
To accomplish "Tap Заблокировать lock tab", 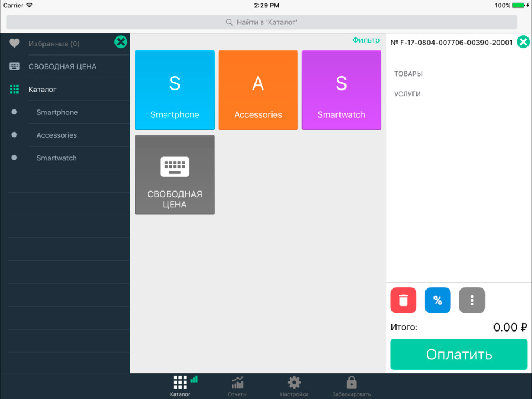I will pyautogui.click(x=351, y=387).
